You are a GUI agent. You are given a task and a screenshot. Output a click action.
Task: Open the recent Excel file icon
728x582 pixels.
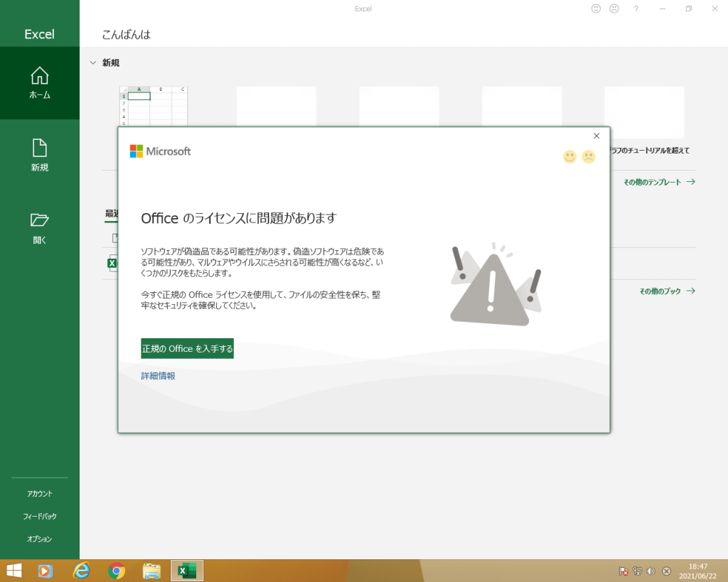pos(112,263)
